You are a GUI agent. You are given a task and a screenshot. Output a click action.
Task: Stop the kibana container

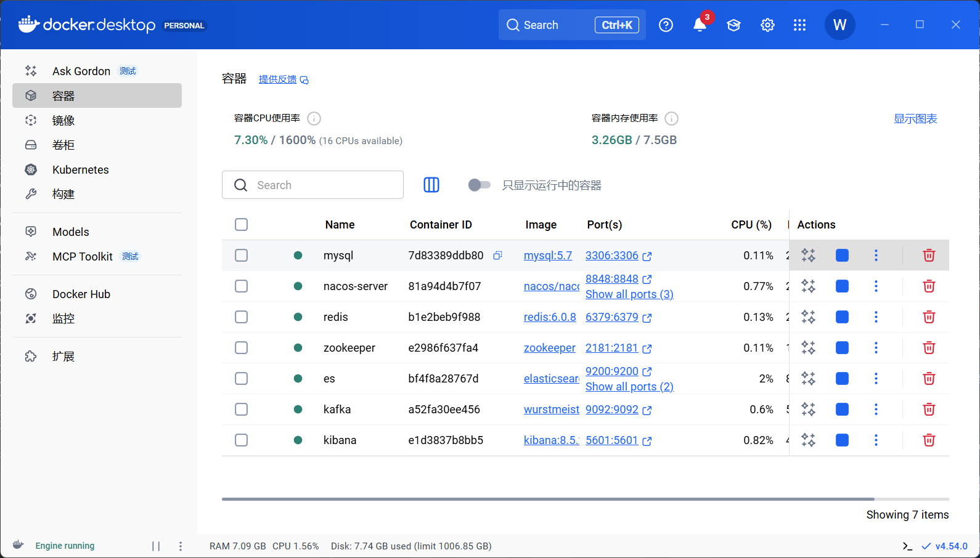pyautogui.click(x=842, y=440)
